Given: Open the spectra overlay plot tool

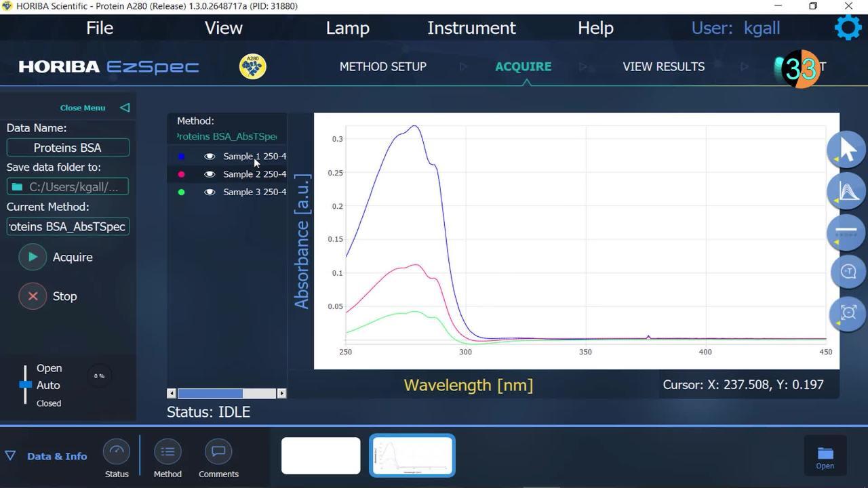Looking at the screenshot, I should pos(846,190).
